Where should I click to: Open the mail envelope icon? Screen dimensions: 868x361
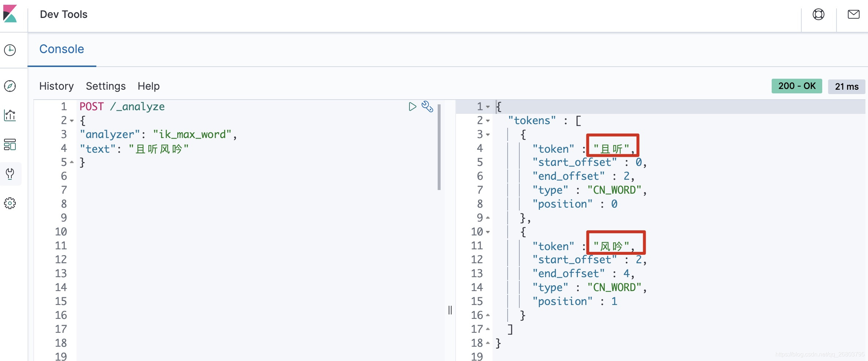pos(854,14)
